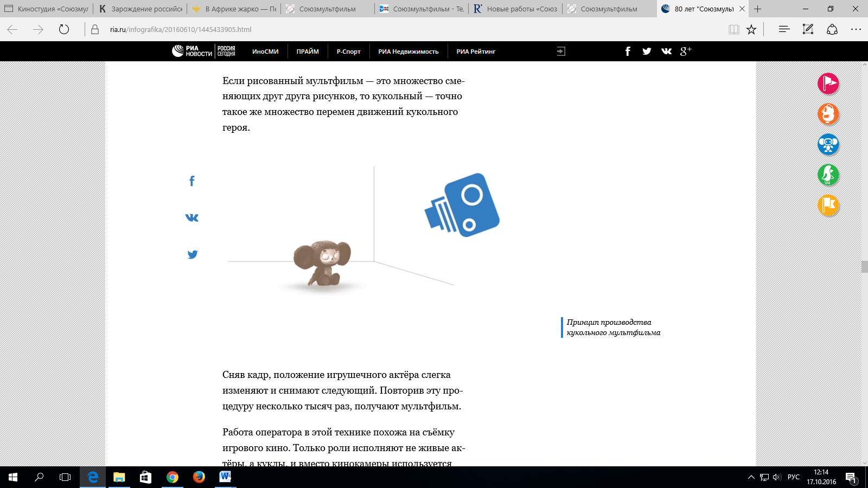Click the browser Back arrow
This screenshot has width=868, height=488.
tap(12, 29)
